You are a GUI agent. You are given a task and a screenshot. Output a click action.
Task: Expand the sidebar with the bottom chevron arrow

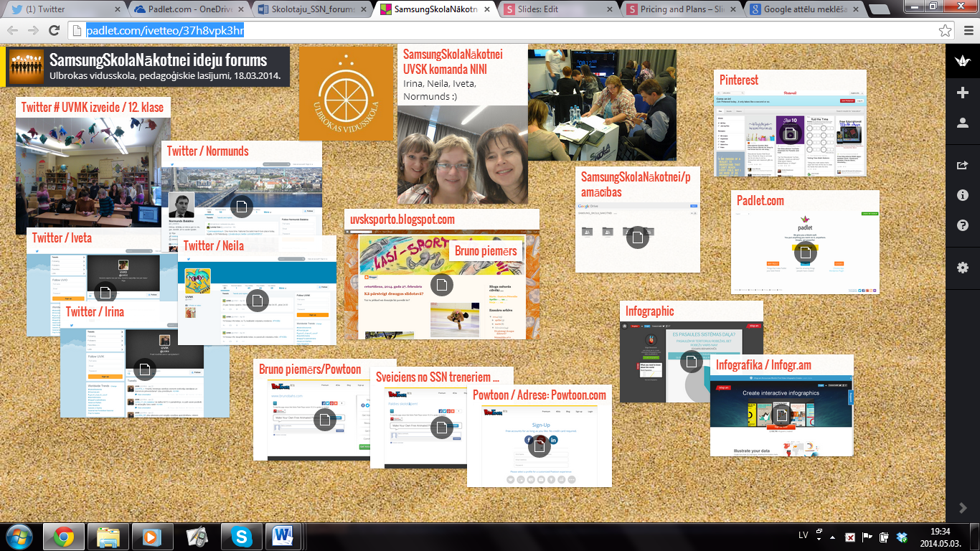tap(963, 508)
